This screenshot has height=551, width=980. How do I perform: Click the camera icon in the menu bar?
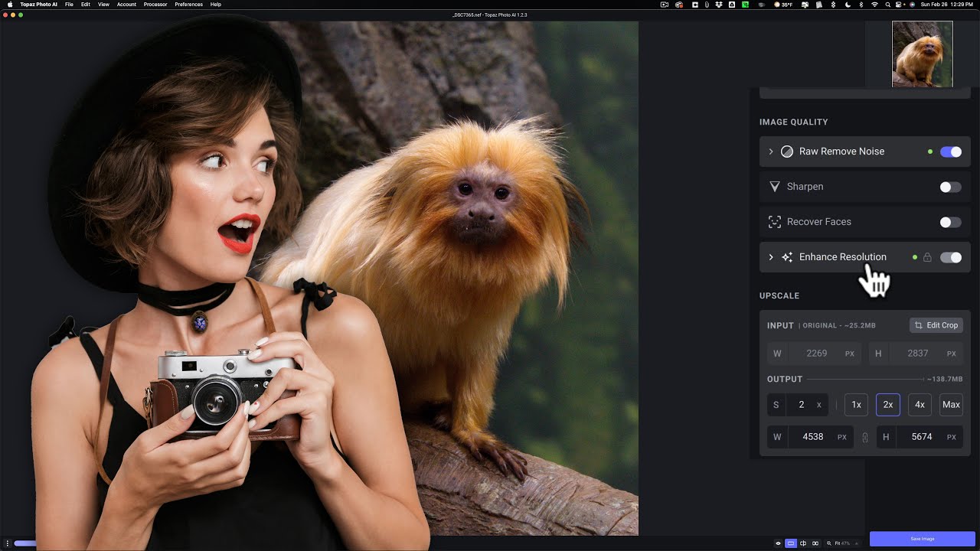coord(664,5)
